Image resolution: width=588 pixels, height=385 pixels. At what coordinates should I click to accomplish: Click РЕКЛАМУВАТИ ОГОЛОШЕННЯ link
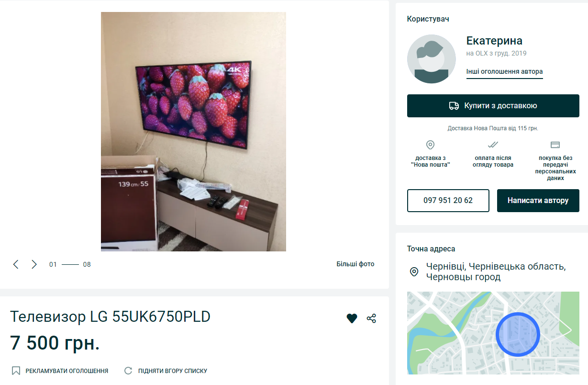pyautogui.click(x=67, y=371)
